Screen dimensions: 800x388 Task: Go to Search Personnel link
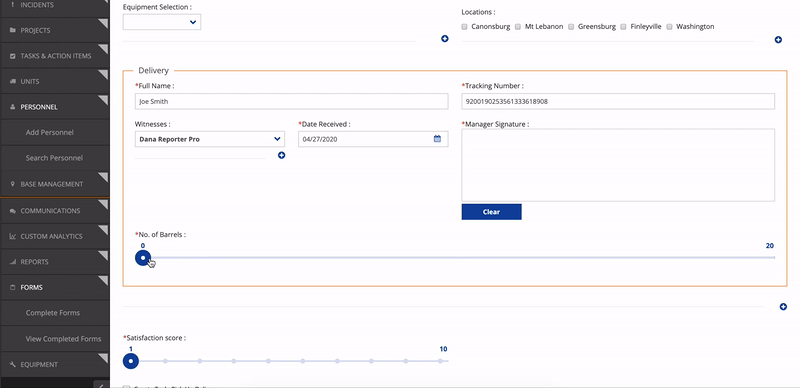[x=54, y=158]
